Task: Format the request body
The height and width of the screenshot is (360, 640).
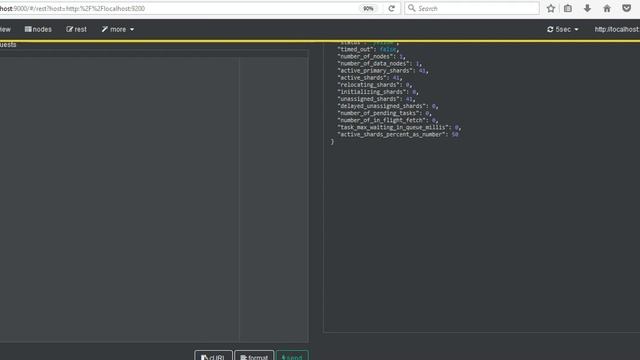Action: coord(254,356)
